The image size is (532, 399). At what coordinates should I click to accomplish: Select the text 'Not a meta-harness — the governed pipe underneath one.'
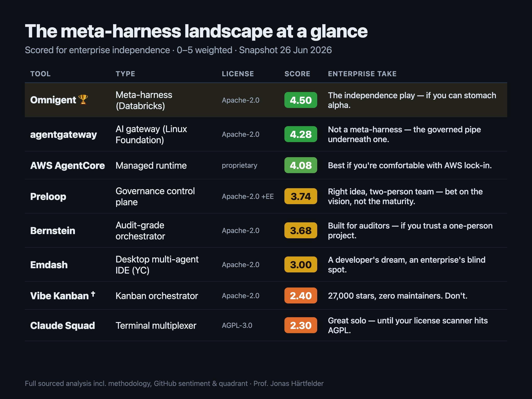pos(404,135)
